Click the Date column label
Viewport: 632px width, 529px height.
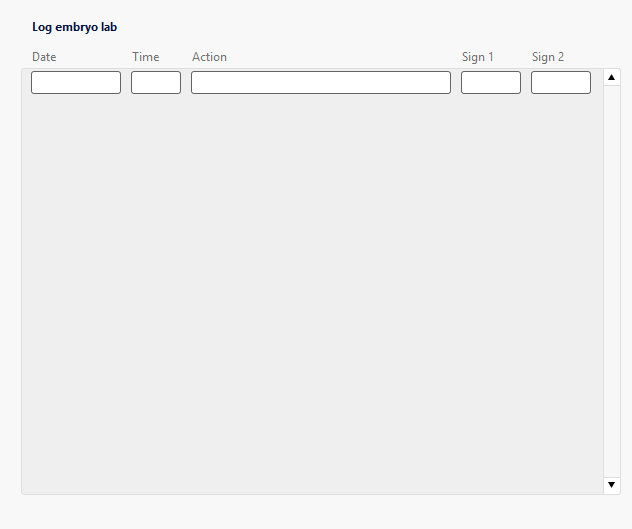(x=44, y=57)
